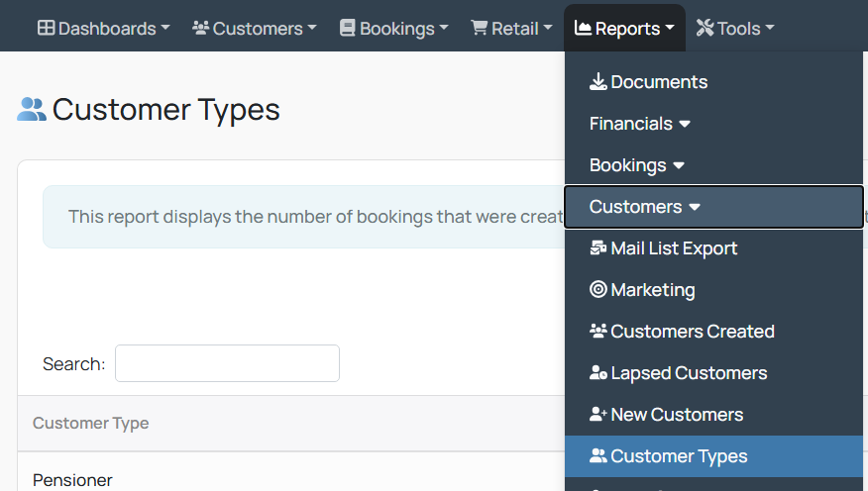Click the New Customers add-user icon
868x491 pixels.
click(x=597, y=414)
